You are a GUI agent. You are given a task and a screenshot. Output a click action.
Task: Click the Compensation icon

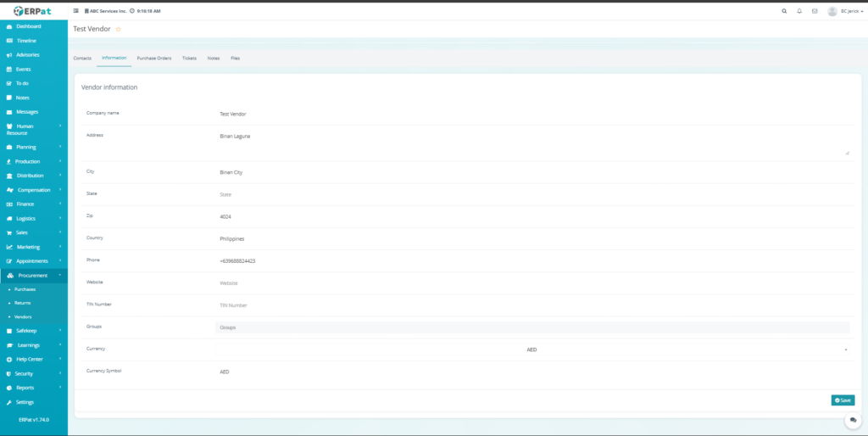(10, 190)
